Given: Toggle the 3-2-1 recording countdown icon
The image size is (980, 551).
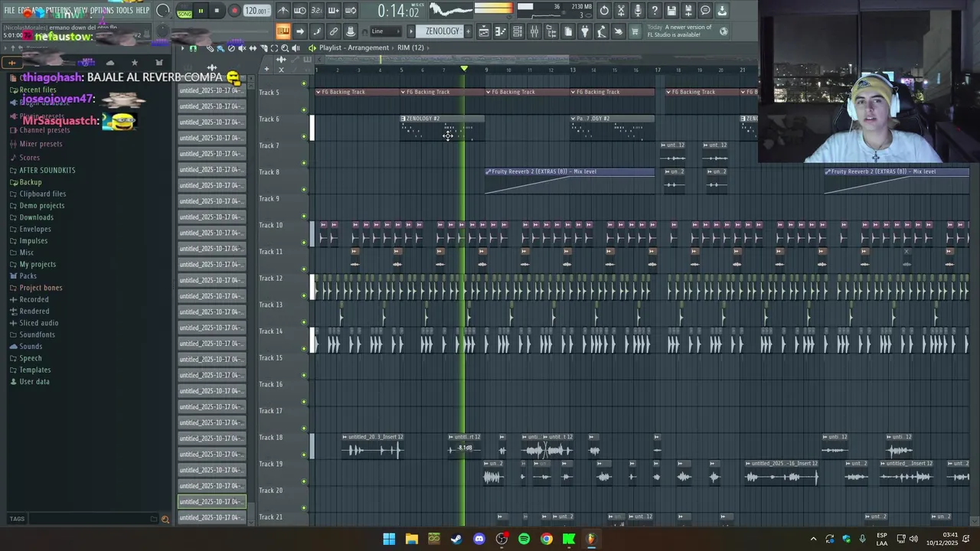Looking at the screenshot, I should tap(317, 11).
